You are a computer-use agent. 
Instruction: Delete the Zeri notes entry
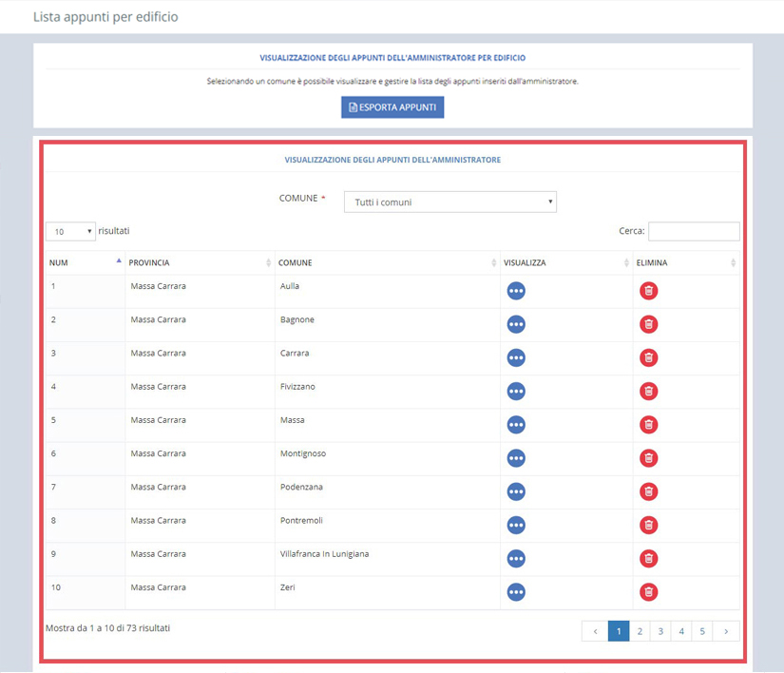pos(648,592)
